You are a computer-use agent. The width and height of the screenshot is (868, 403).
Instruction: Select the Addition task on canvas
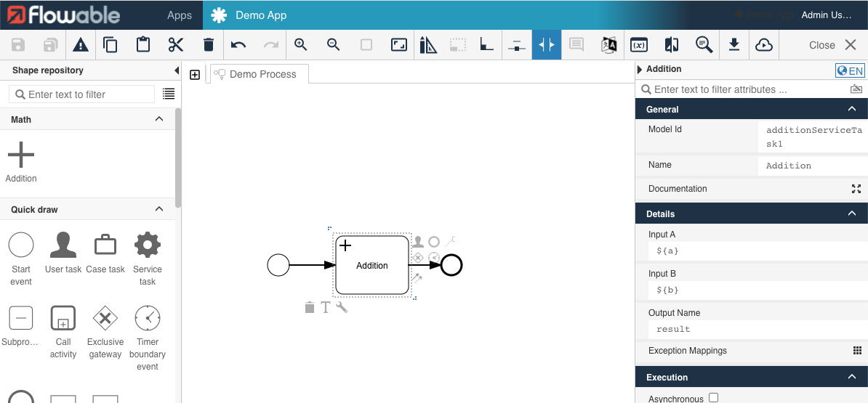pos(372,265)
